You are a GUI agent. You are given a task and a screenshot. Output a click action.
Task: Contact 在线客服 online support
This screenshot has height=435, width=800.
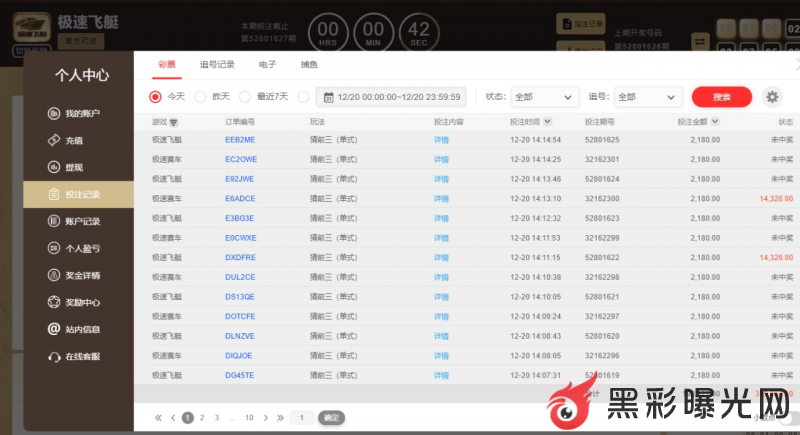(x=78, y=355)
